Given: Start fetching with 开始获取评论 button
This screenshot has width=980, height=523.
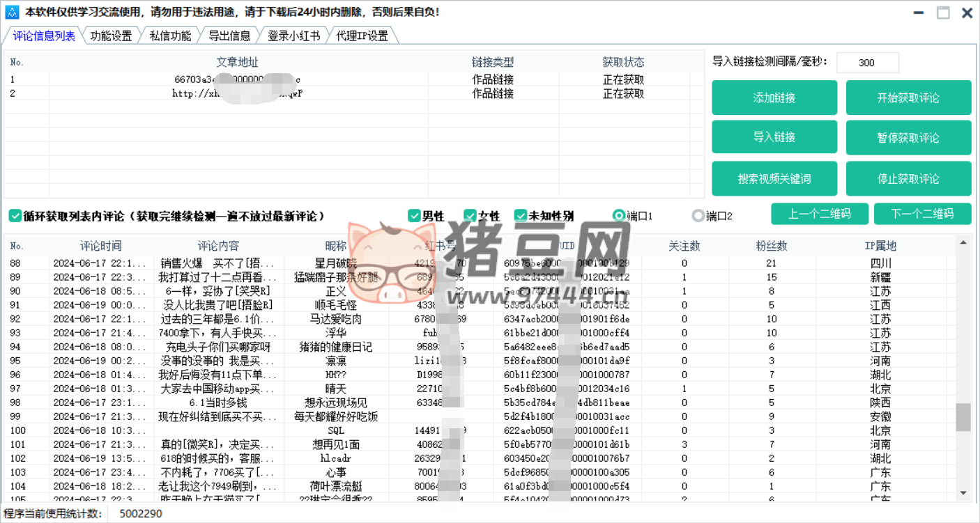Looking at the screenshot, I should click(x=908, y=97).
